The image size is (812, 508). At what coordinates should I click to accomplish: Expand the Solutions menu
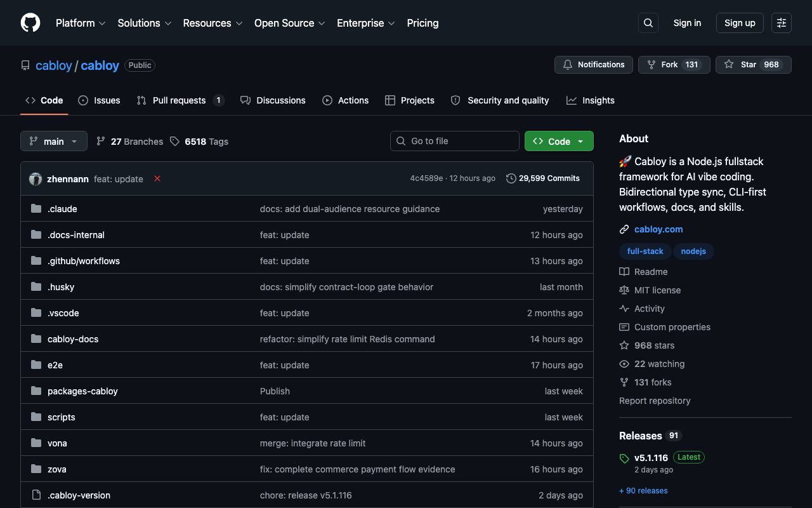(145, 23)
